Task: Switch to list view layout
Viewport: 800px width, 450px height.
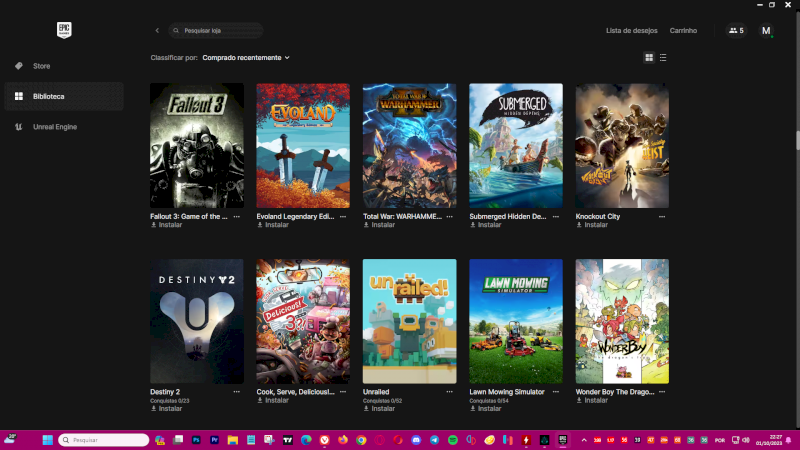Action: [663, 58]
